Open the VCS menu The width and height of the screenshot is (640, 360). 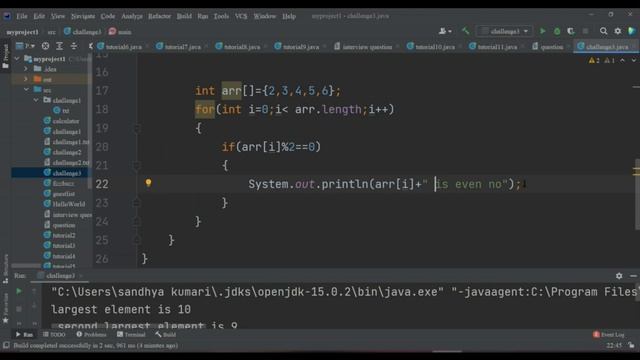coord(241,16)
